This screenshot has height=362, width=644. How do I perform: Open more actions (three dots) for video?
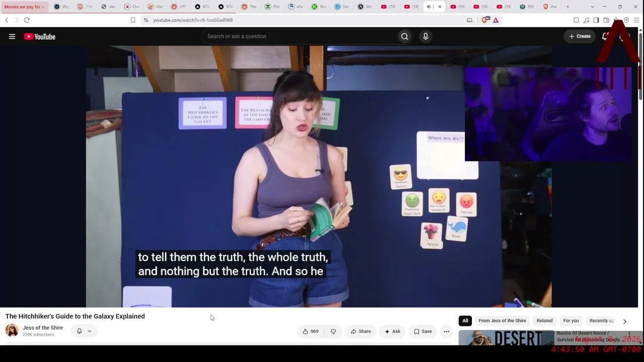(x=446, y=331)
